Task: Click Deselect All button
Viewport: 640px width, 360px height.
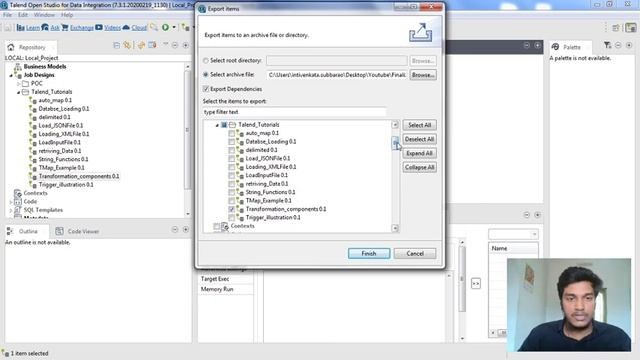Action: [x=420, y=139]
